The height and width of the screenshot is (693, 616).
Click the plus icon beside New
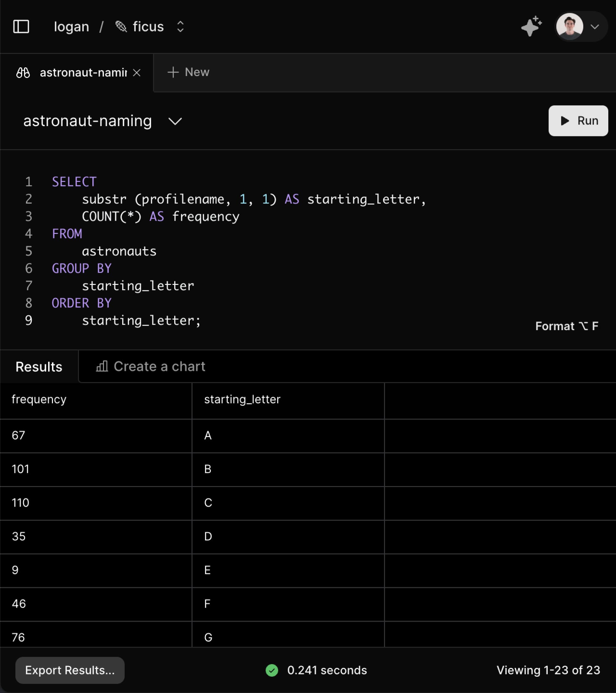click(173, 72)
